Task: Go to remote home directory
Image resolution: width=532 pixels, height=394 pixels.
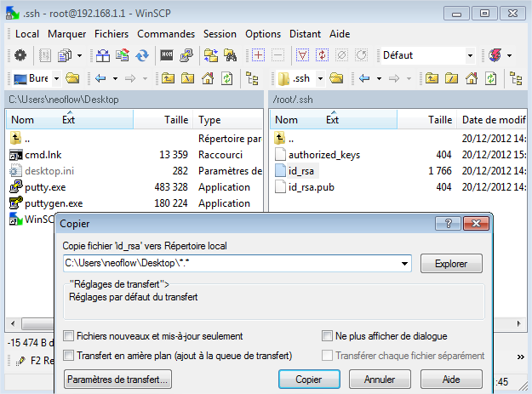Action: click(x=471, y=78)
